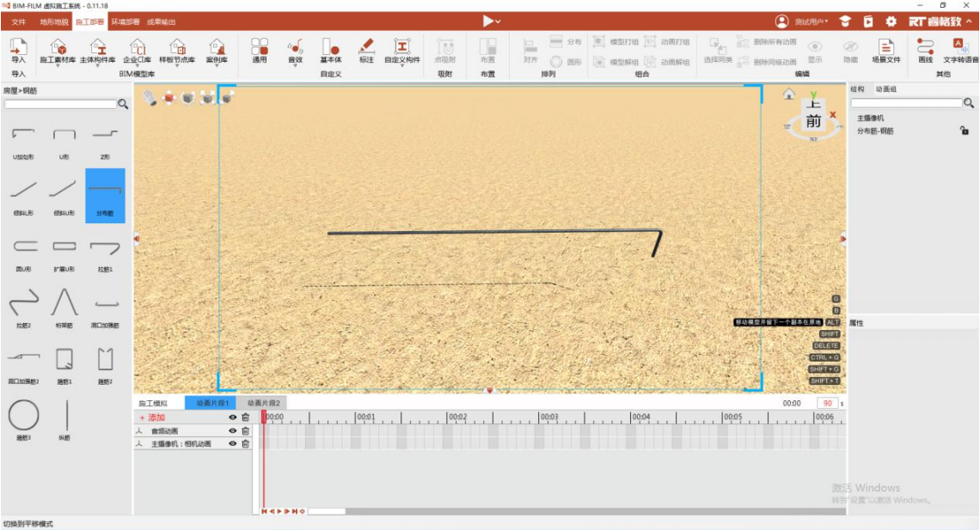Delete the 音频动画 track

246,430
